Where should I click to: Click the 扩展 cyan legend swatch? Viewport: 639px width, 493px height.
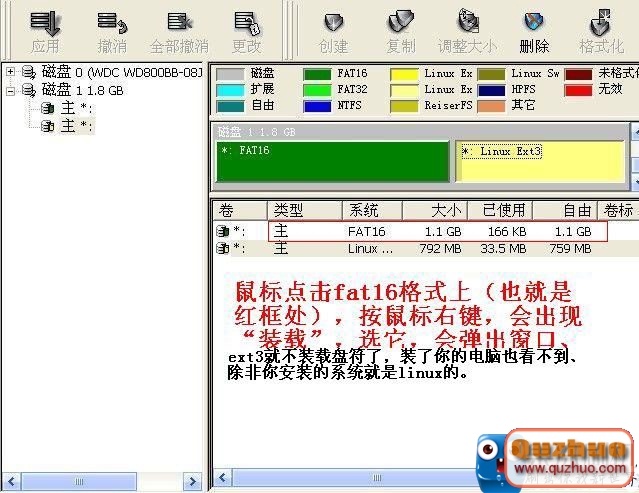coord(230,90)
